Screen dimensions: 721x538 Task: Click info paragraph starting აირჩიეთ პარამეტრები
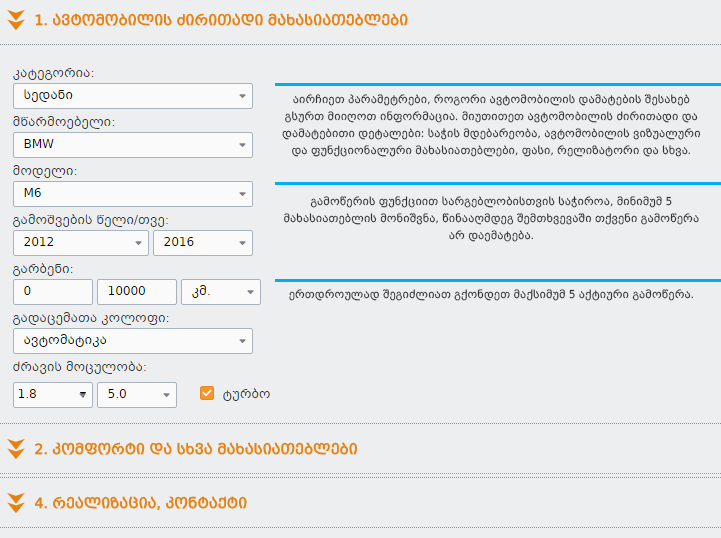point(491,125)
